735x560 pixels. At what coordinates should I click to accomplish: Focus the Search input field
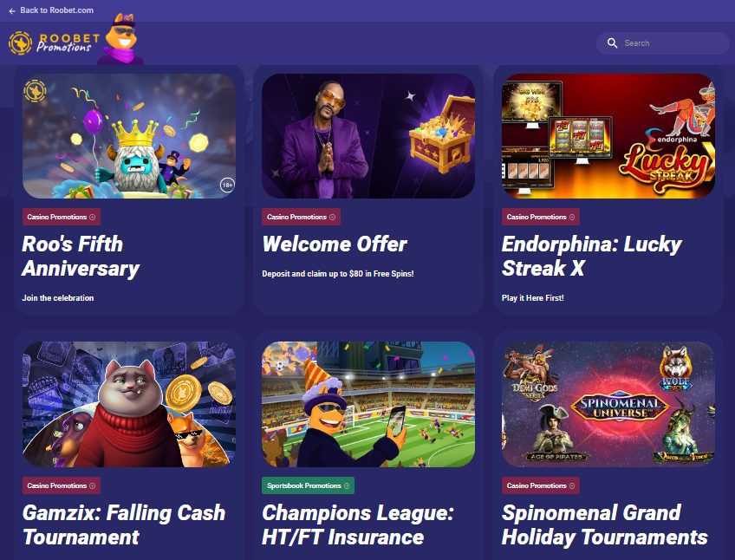663,43
